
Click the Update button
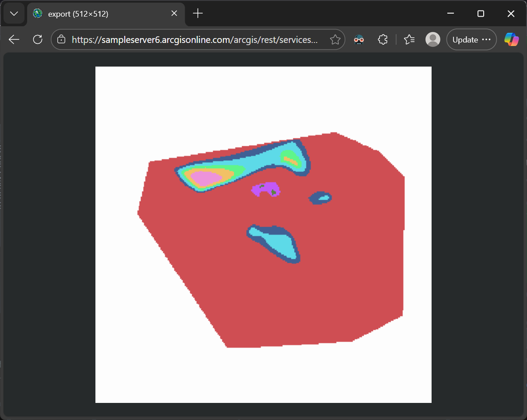471,40
